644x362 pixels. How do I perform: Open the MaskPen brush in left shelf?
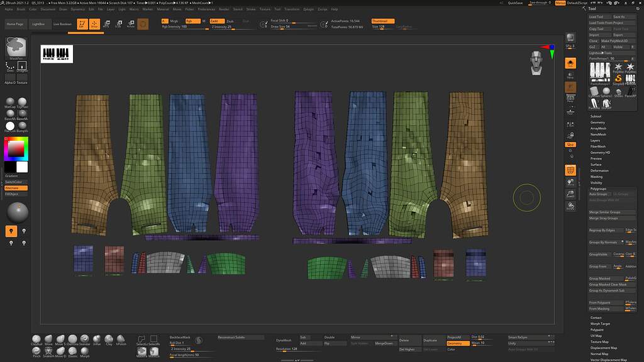coord(16,49)
